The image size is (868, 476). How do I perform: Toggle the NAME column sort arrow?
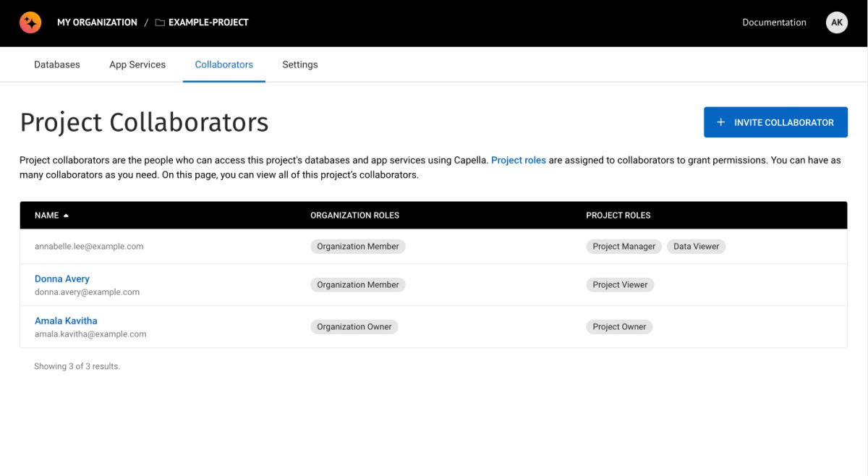pos(67,216)
